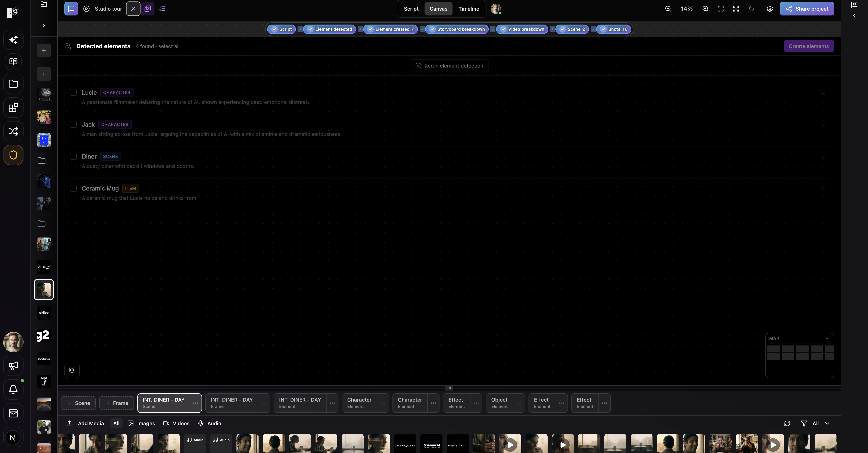Open the g2 project thumbnail in sidebar
Viewport: 868px width, 453px height.
[x=44, y=336]
